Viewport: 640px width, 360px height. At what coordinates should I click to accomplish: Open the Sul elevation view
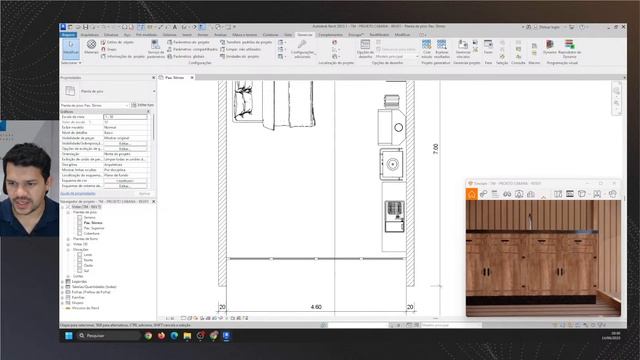(86, 271)
